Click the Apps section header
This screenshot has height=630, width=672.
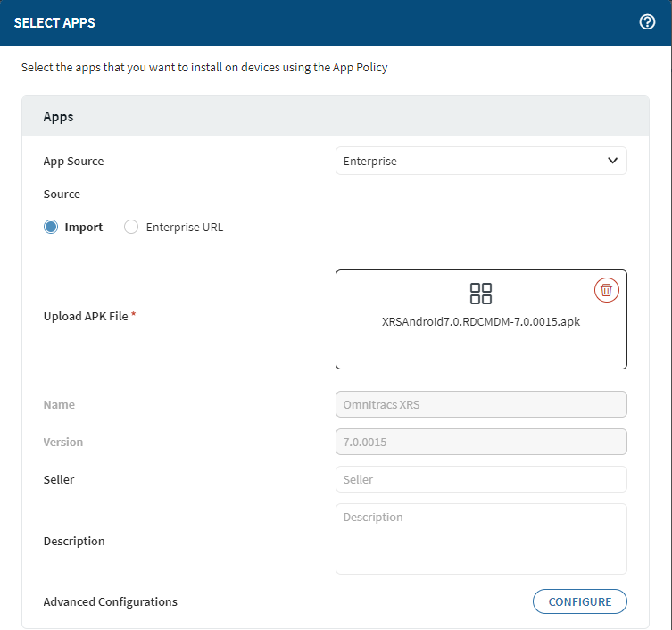pyautogui.click(x=59, y=117)
